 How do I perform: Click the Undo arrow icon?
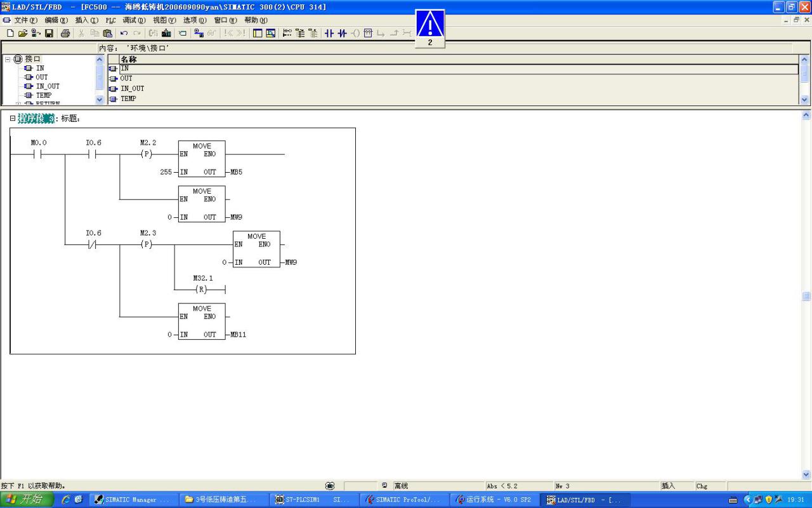click(x=124, y=33)
